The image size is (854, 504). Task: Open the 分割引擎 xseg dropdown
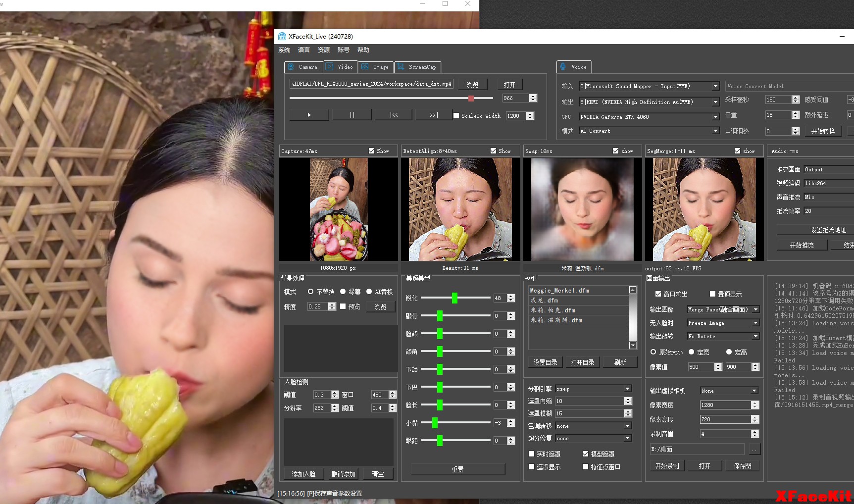[593, 389]
